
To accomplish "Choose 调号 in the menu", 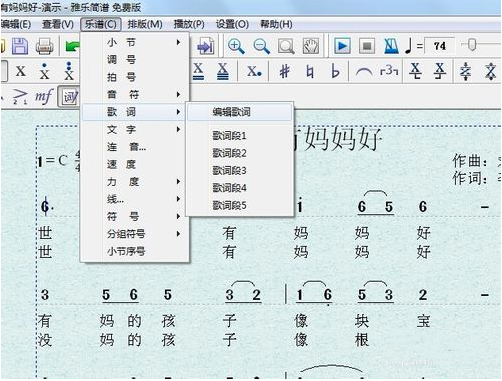I will click(135, 60).
